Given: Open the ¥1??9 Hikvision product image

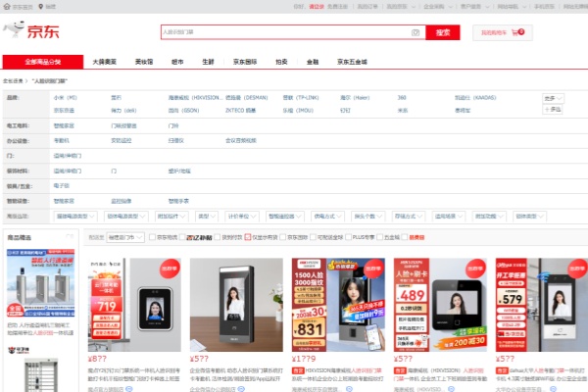Looking at the screenshot, I should (338, 305).
